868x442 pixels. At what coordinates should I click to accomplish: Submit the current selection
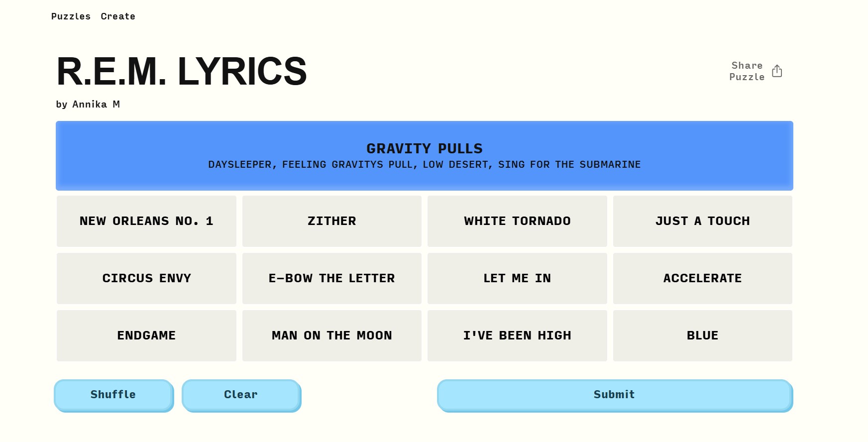(x=615, y=395)
